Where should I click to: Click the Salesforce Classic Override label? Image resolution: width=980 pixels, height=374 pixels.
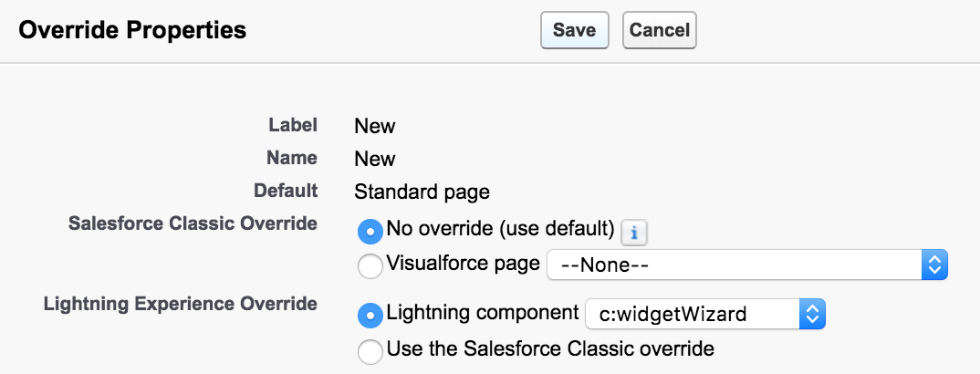(193, 224)
